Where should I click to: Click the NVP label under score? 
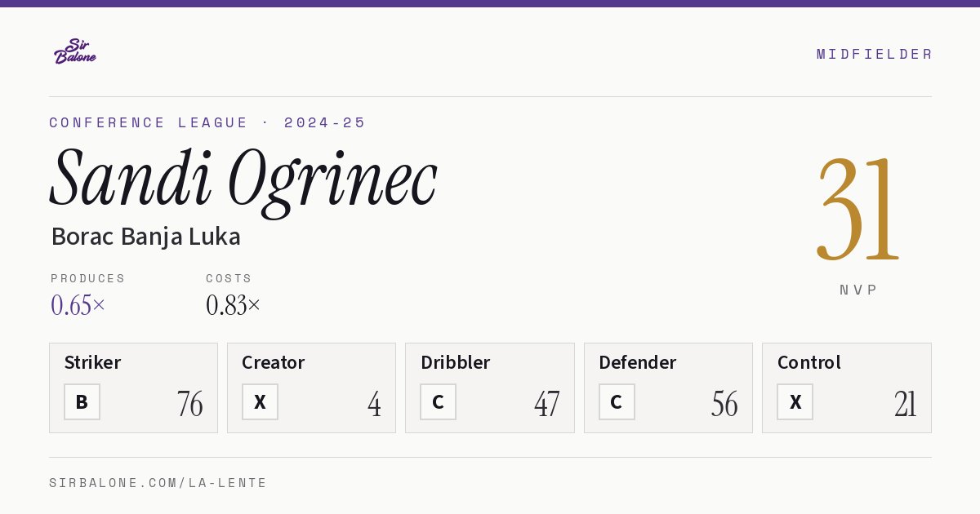coord(858,290)
